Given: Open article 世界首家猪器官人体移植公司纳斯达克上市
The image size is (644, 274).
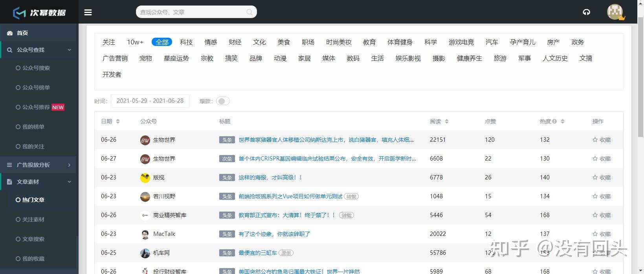Looking at the screenshot, I should pos(326,140).
